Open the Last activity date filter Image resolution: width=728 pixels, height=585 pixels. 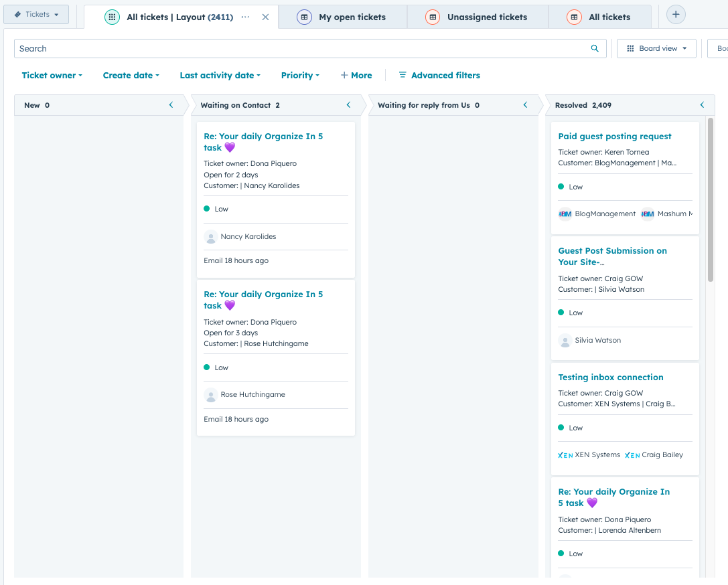click(x=220, y=75)
